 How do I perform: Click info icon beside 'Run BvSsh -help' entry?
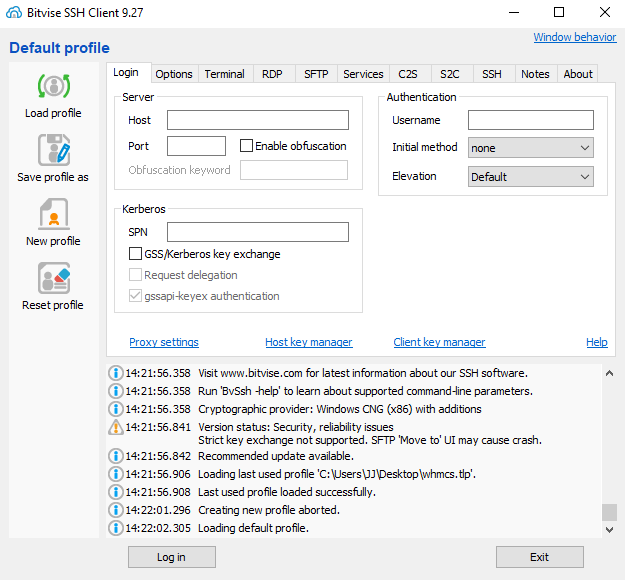point(116,391)
